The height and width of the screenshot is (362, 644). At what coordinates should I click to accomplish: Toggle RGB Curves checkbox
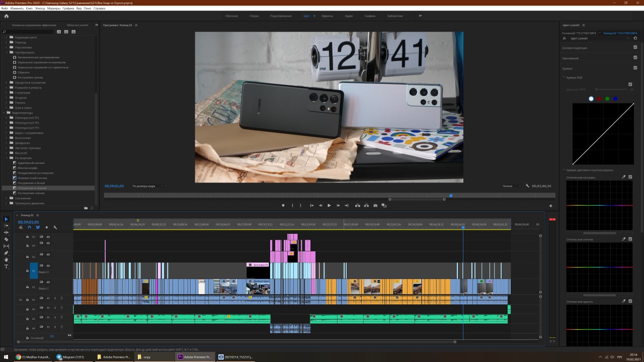point(630,84)
